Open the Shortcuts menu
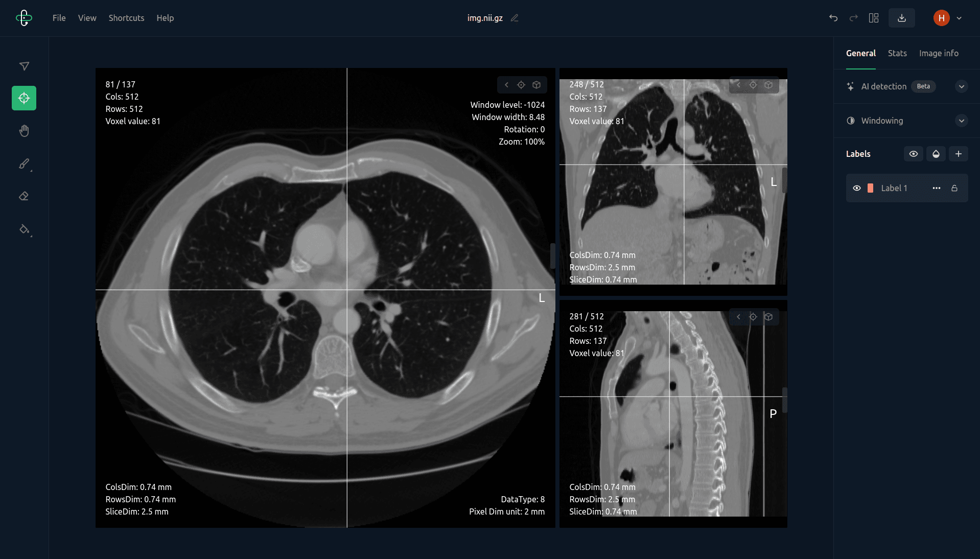 click(126, 18)
